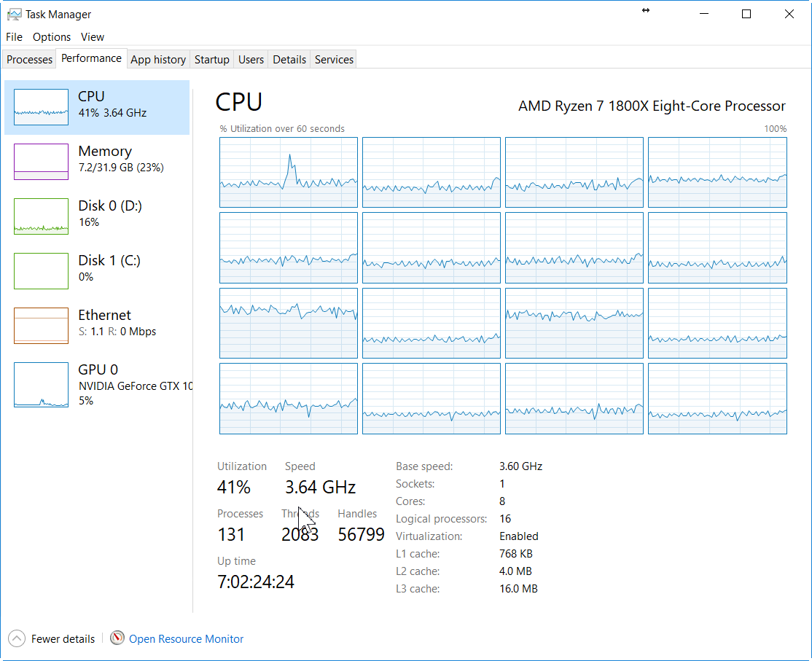Select the Memory usage thumbnail graph
812x661 pixels.
[41, 162]
